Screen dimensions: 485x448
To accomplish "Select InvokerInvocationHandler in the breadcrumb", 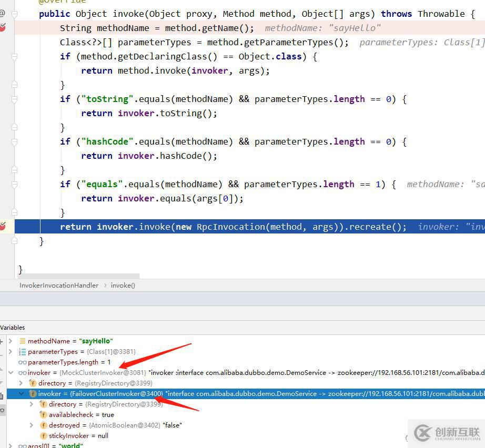I will (59, 285).
